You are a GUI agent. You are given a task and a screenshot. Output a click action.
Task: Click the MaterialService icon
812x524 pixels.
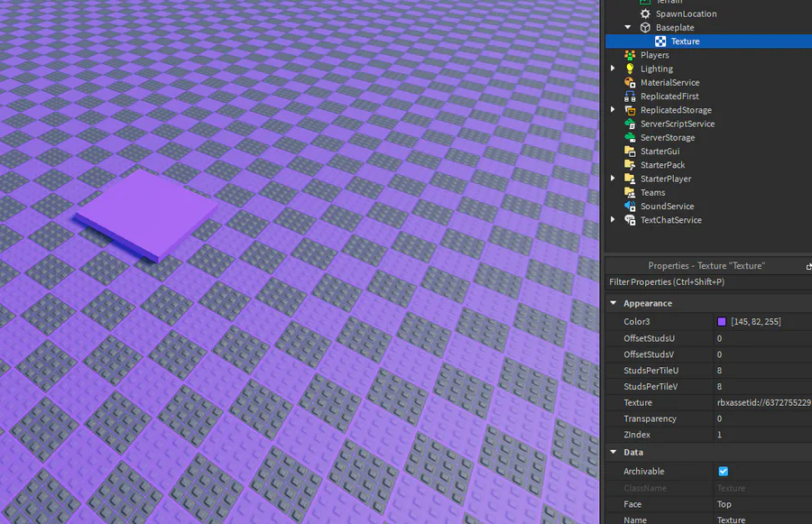click(x=630, y=82)
